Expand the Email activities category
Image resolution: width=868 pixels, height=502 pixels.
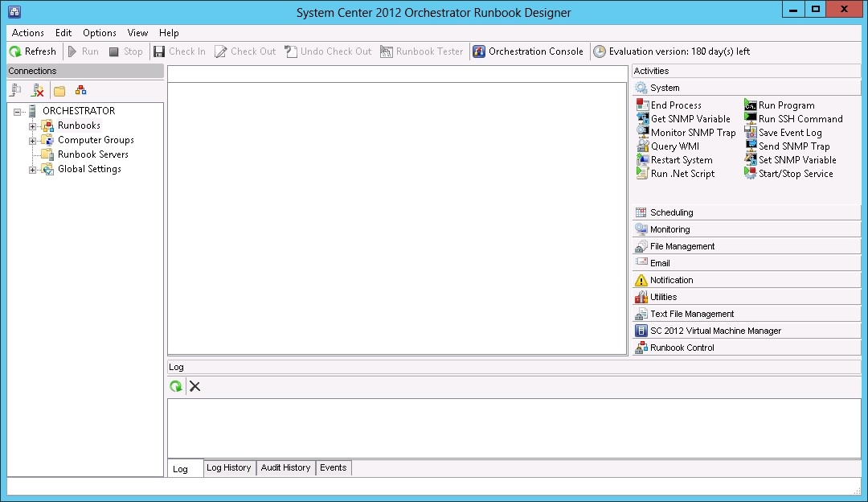[x=746, y=263]
